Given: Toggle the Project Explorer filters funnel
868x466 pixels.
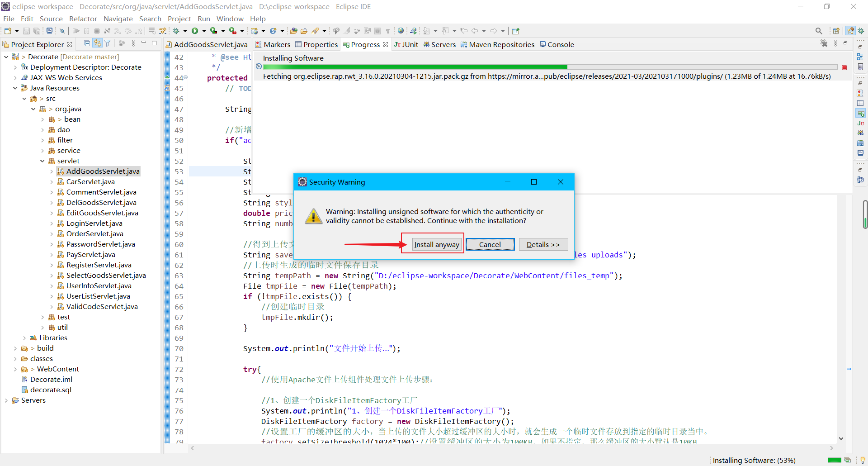Looking at the screenshot, I should (x=108, y=43).
